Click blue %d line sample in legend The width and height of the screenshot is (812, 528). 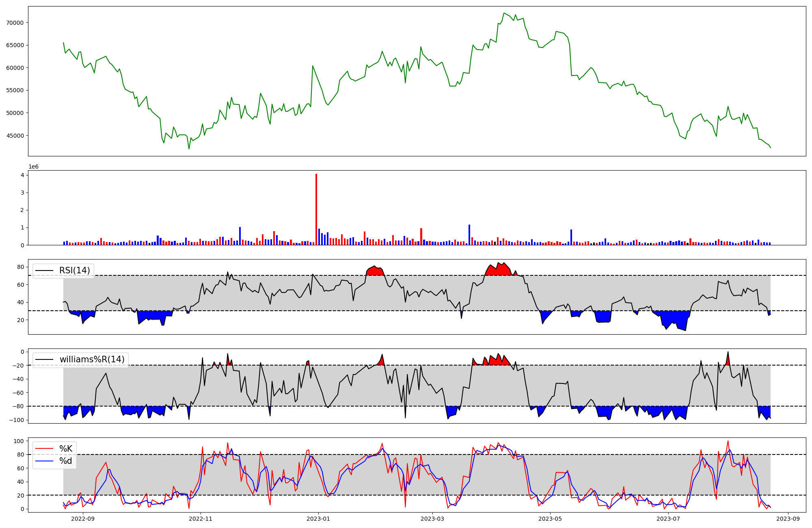(45, 461)
